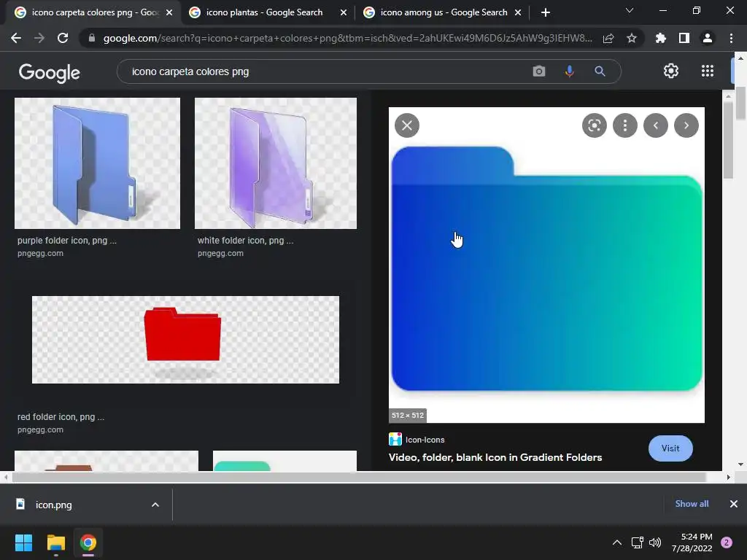Switch to the icono plantas tab
The image size is (747, 560).
click(264, 12)
